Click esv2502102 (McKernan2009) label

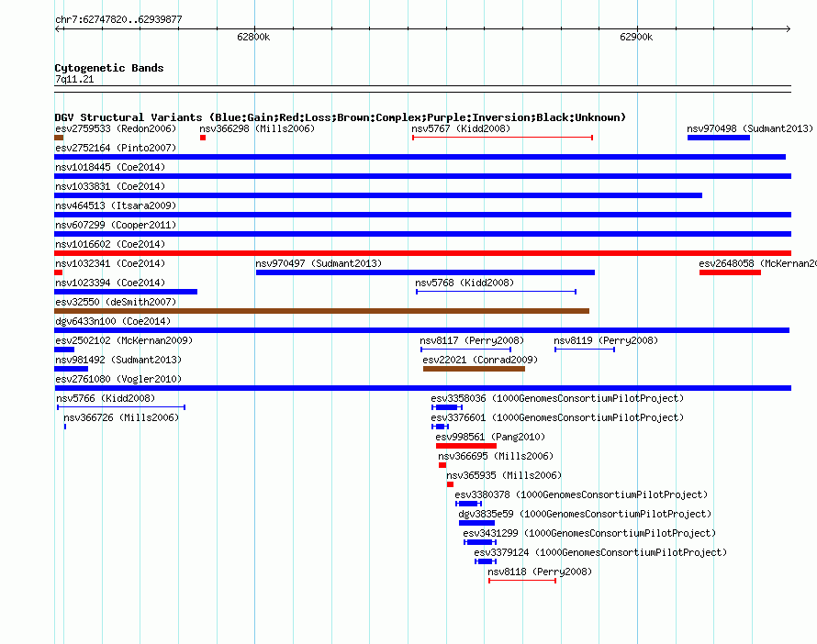(124, 340)
